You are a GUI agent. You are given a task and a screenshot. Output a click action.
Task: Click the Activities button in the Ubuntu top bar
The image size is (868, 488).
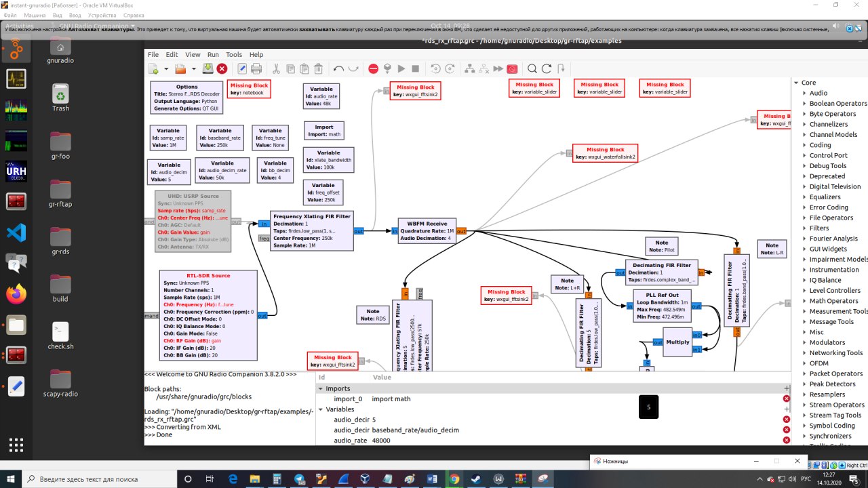tap(20, 25)
